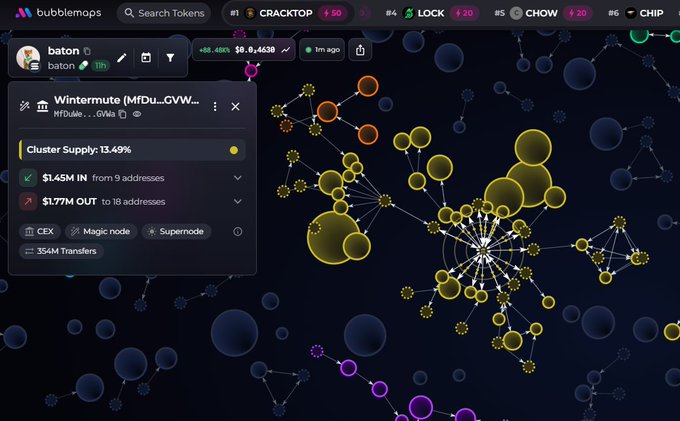Open trending token #1 CRACKTOP
The image size is (680, 421).
(288, 13)
